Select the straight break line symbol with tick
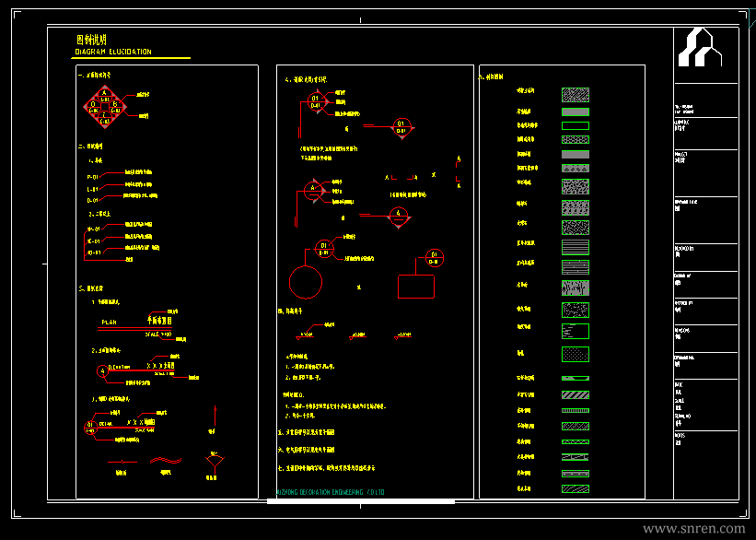Image resolution: width=756 pixels, height=540 pixels. tap(122, 462)
